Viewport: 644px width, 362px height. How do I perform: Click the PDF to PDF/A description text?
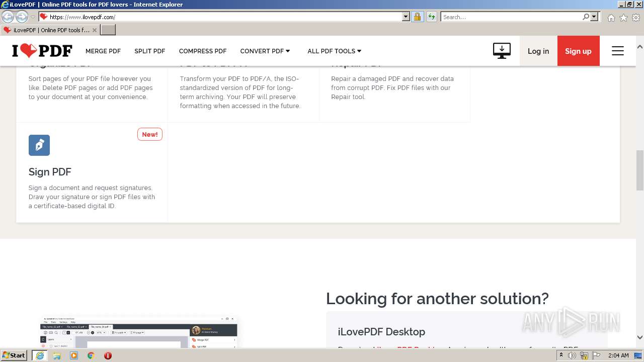(240, 92)
